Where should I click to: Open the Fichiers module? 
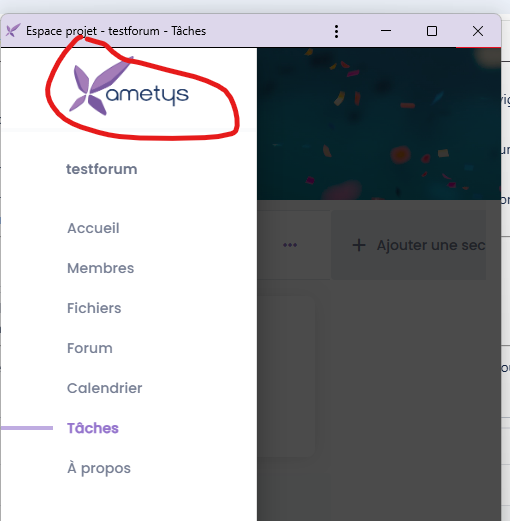pyautogui.click(x=94, y=308)
